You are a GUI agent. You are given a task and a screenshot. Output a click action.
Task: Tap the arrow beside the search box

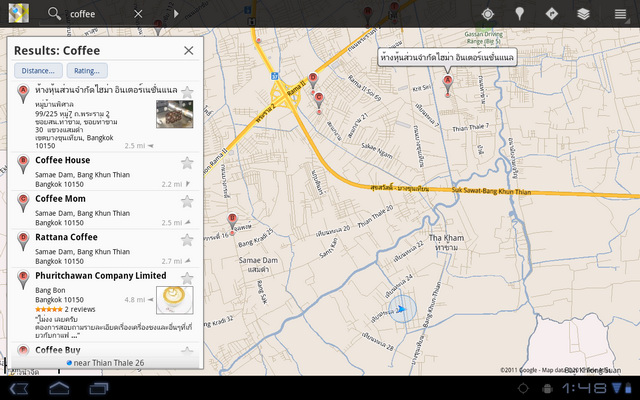point(176,14)
